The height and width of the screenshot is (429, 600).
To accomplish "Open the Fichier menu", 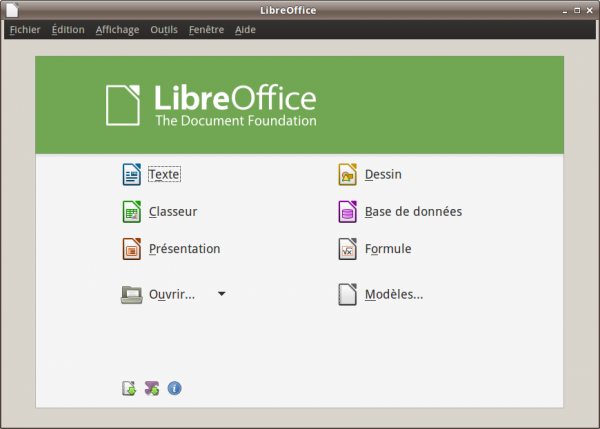I will [x=25, y=29].
